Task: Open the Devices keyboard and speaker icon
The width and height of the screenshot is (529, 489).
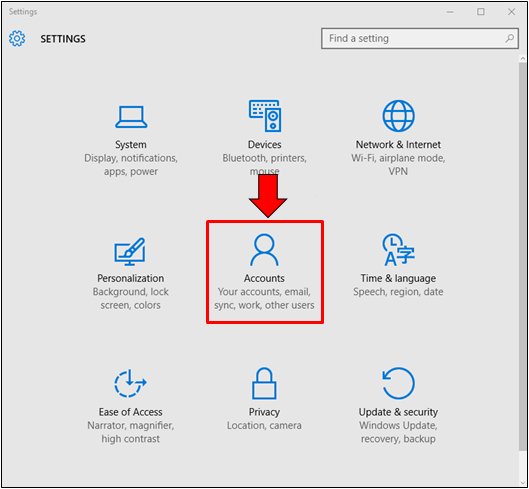Action: tap(265, 116)
